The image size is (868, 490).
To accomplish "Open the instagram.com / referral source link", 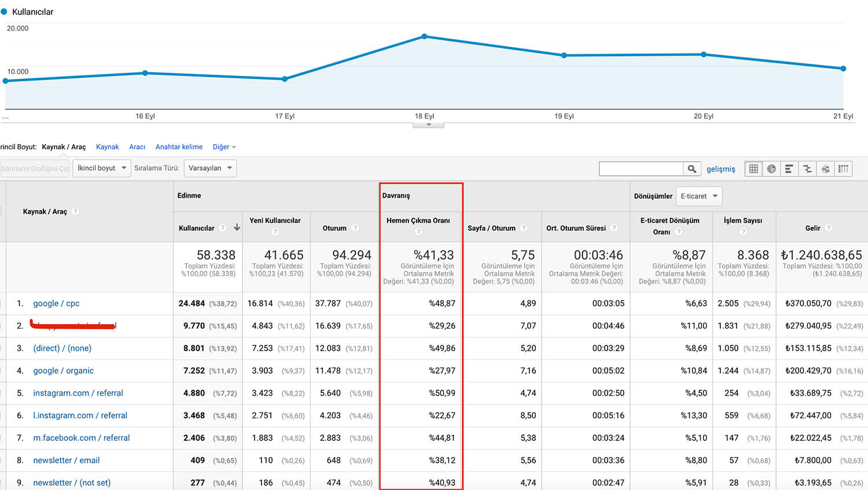I will pos(78,393).
